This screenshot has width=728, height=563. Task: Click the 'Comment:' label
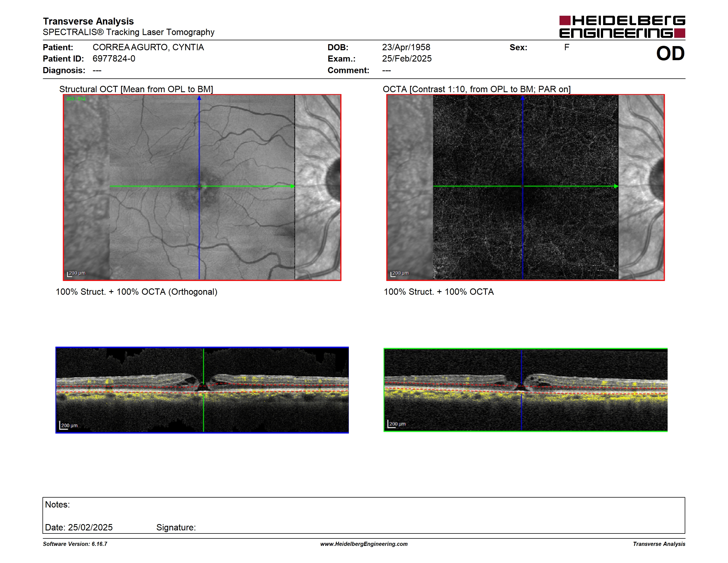(348, 70)
